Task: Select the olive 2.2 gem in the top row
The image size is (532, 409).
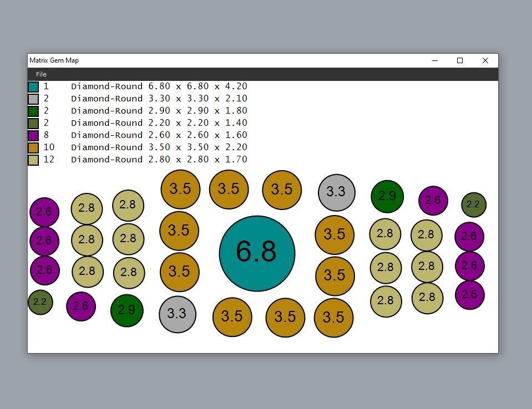Action: (474, 204)
